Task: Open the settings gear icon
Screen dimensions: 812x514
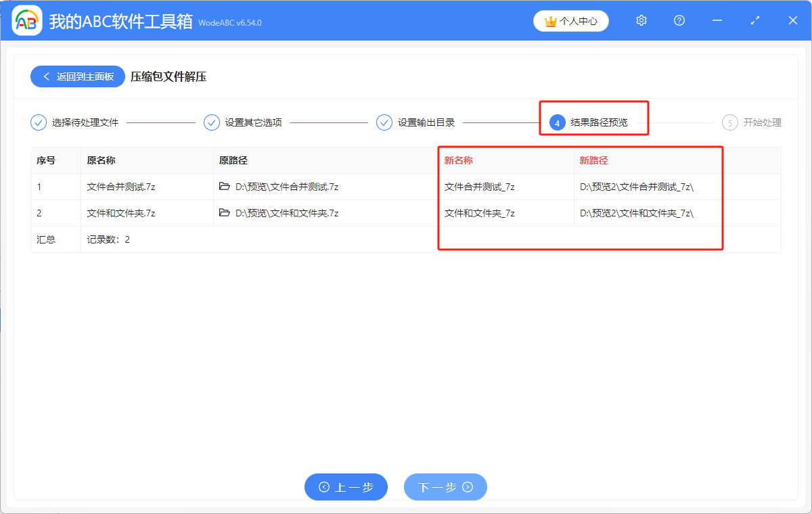Action: click(x=641, y=20)
